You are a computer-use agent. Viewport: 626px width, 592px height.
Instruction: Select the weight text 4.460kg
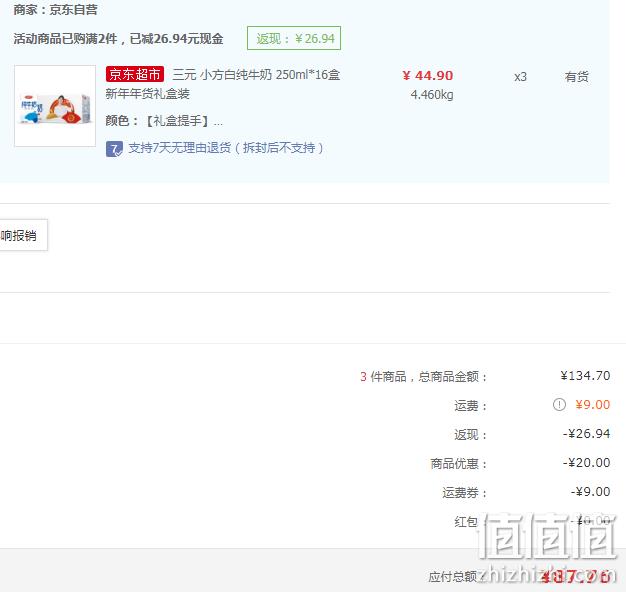click(432, 95)
